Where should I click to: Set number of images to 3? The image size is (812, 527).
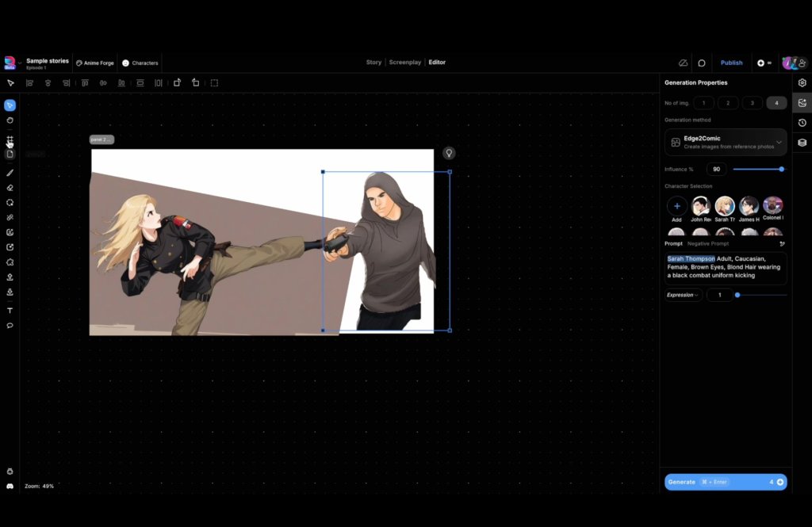[752, 103]
